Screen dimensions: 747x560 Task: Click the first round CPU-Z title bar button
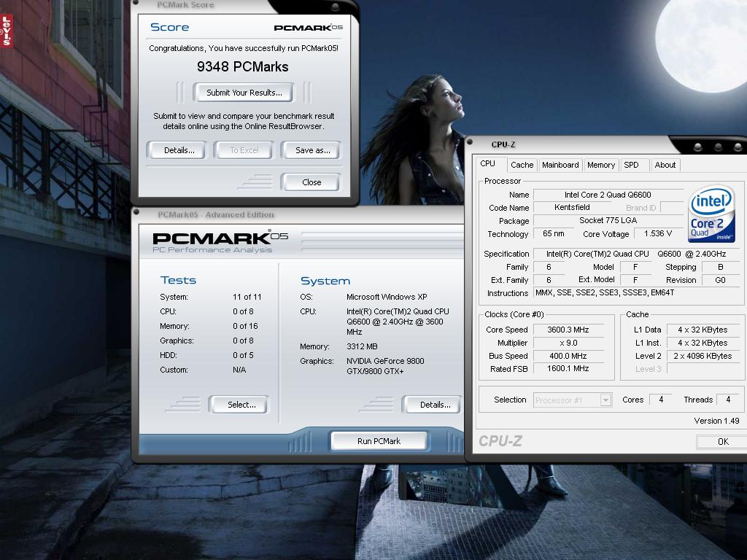tap(697, 147)
